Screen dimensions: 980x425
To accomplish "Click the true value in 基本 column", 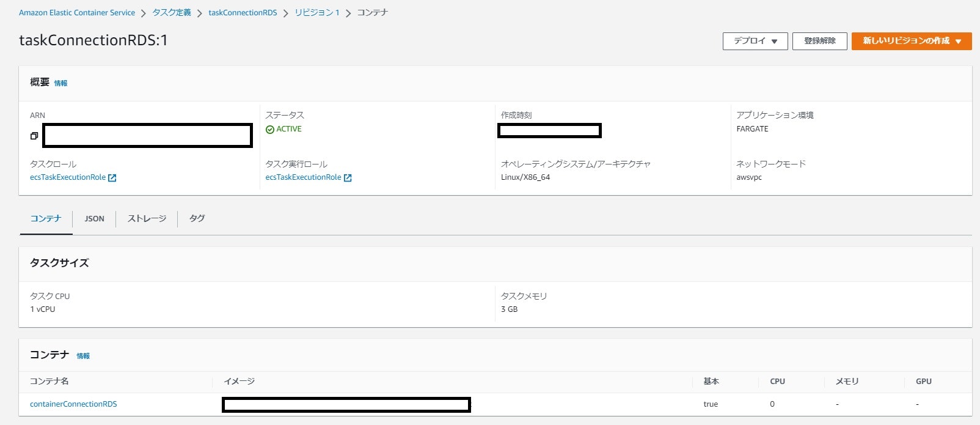I will 711,404.
